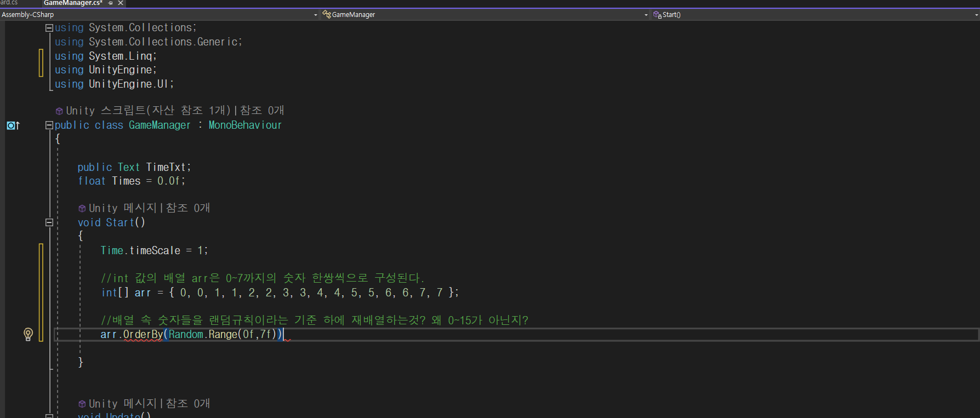Collapse the Update() method block
Screen dimensions: 980x418
[49, 416]
